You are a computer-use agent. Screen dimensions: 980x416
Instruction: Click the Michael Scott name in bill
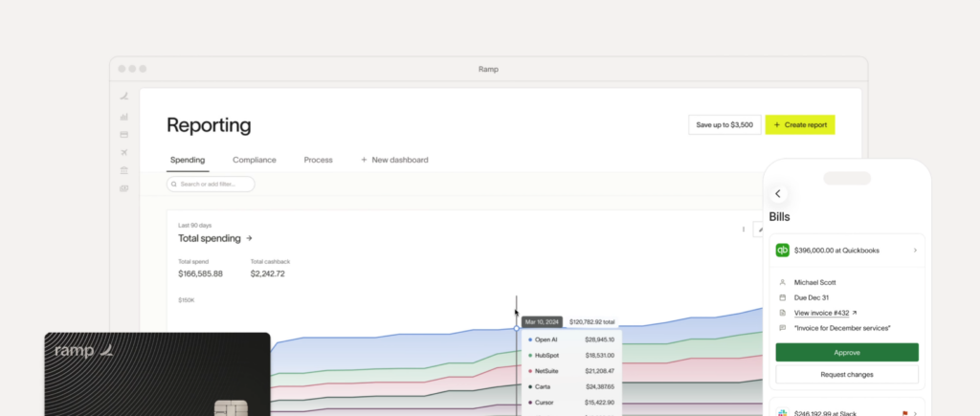click(x=815, y=282)
